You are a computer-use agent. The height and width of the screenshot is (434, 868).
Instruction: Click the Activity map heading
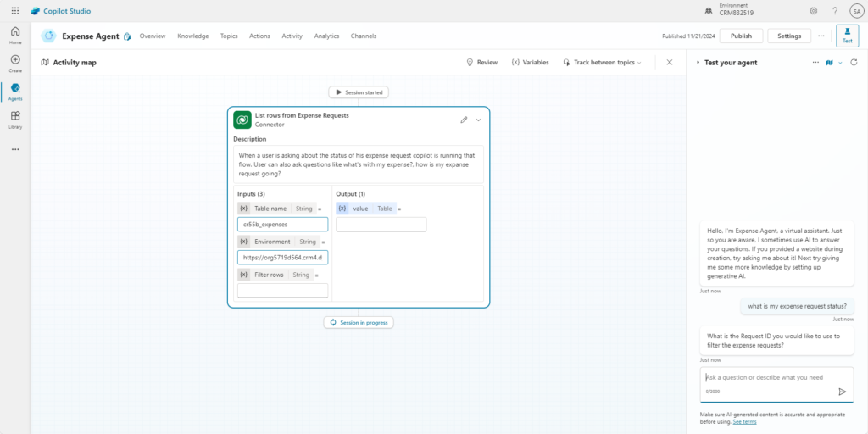point(75,63)
